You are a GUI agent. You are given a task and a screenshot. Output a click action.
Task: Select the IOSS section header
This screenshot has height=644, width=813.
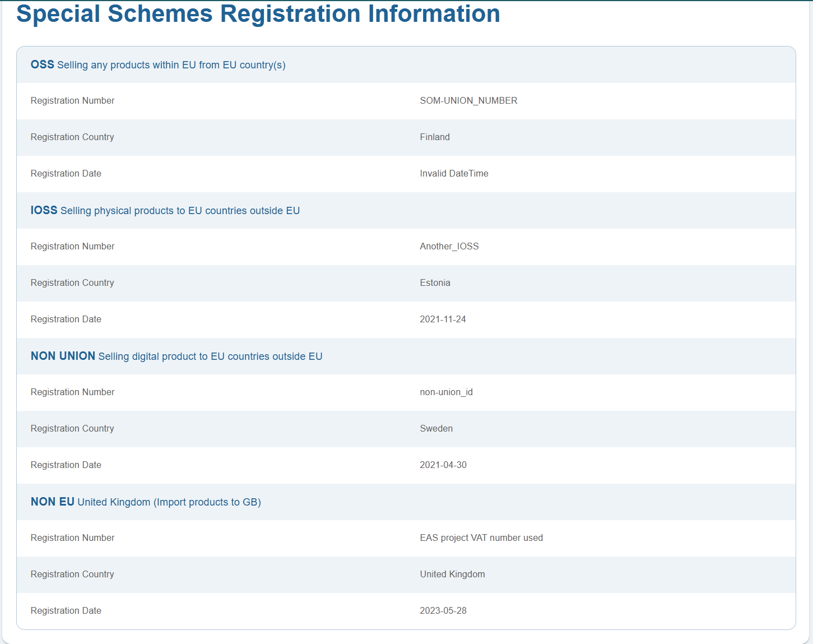[x=165, y=211]
